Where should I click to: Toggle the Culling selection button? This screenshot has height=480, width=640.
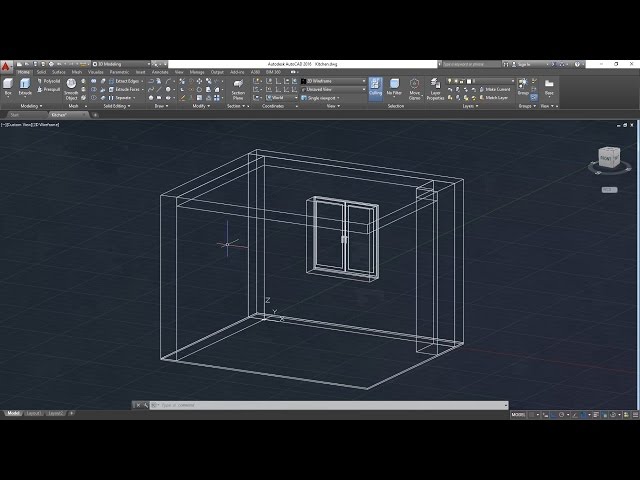tap(375, 87)
